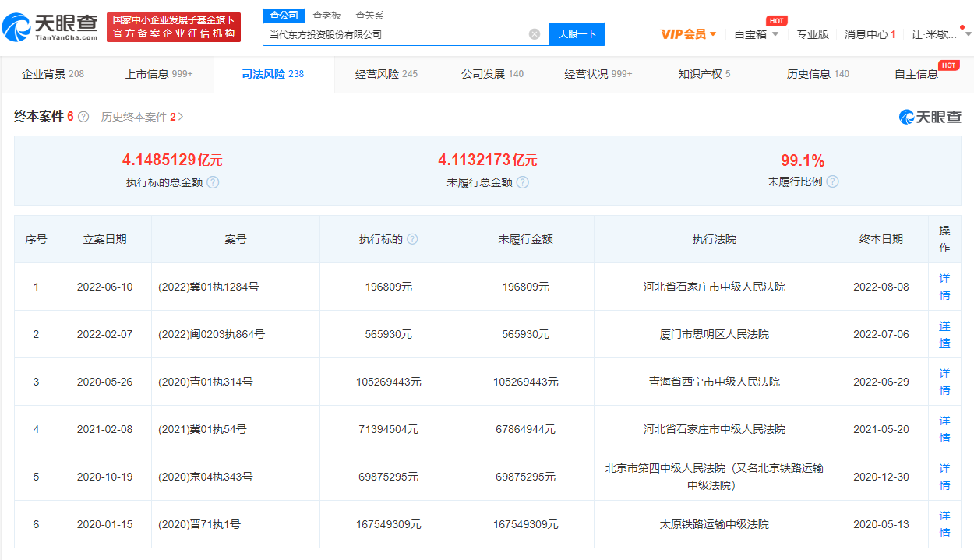This screenshot has height=560, width=974.
Task: Open 详情 for case (2021)冀01执54号
Action: (x=944, y=429)
